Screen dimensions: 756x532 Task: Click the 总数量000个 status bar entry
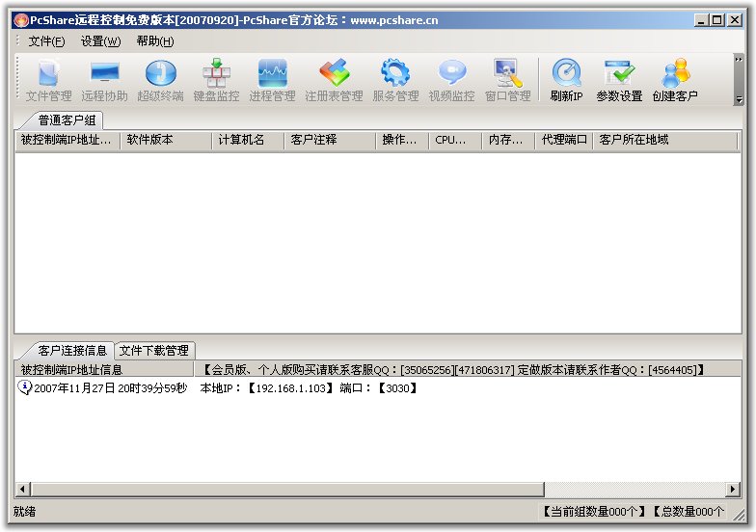click(x=688, y=512)
